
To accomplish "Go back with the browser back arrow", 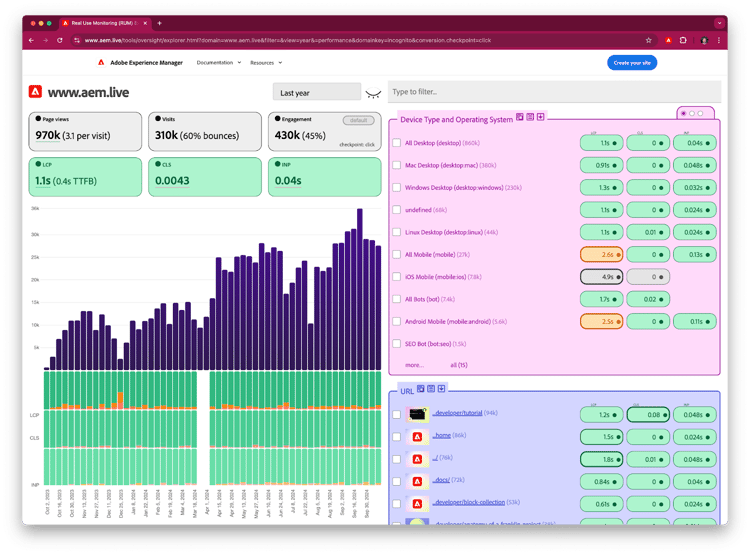I will pos(31,40).
